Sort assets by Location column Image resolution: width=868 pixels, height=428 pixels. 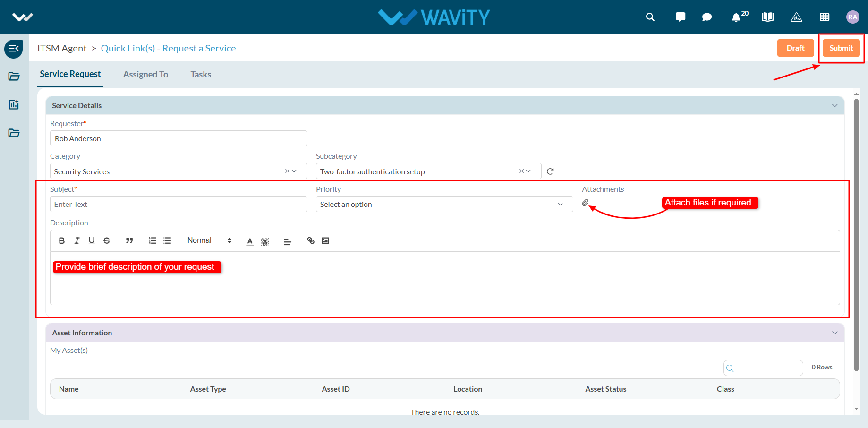468,389
